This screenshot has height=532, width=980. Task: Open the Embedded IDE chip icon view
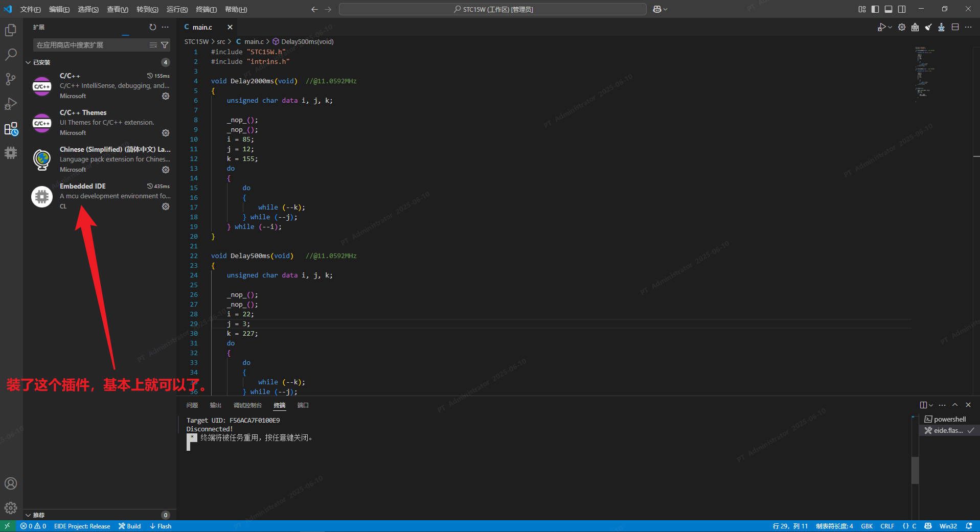pos(11,153)
